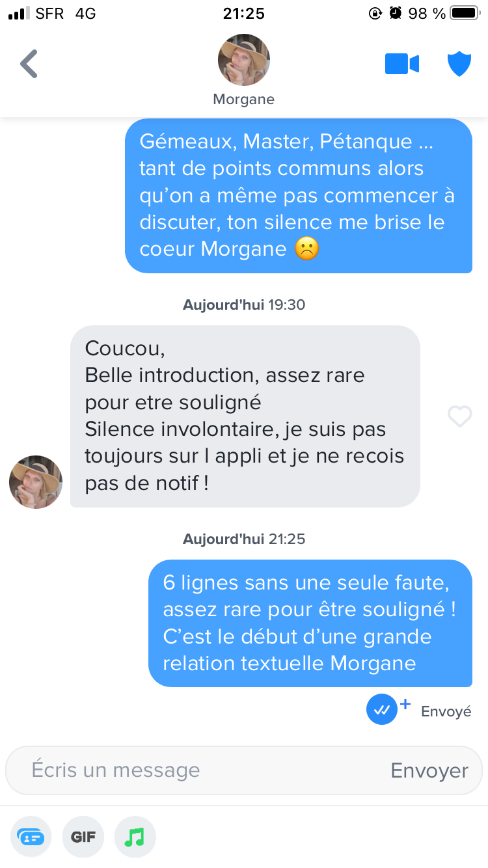Focus the "Écris un message" field
The image size is (488, 868).
click(195, 770)
